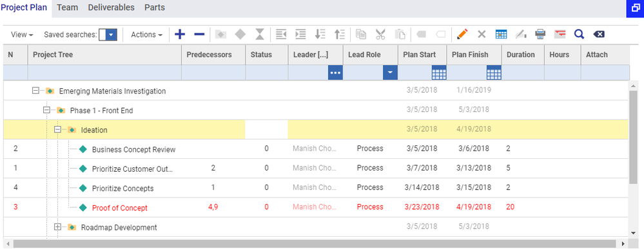The width and height of the screenshot is (644, 249).
Task: Click the Project Tree filter input field
Action: point(104,73)
